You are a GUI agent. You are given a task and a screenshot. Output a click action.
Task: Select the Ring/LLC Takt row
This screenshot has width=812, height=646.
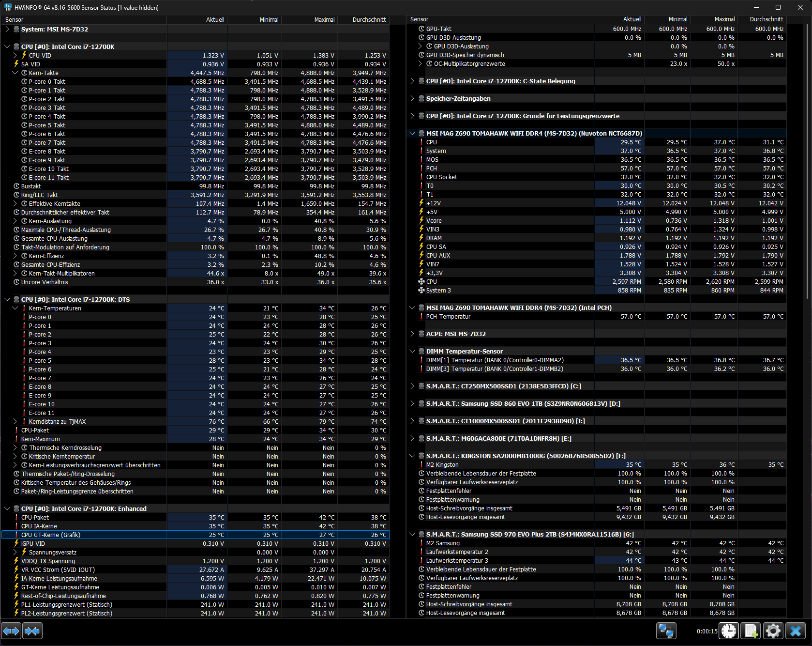[x=195, y=195]
